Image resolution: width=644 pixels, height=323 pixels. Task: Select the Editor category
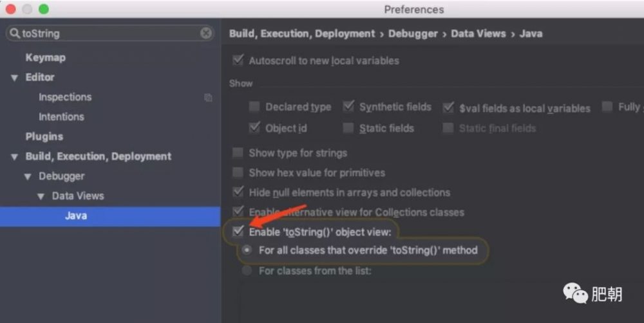coord(40,77)
